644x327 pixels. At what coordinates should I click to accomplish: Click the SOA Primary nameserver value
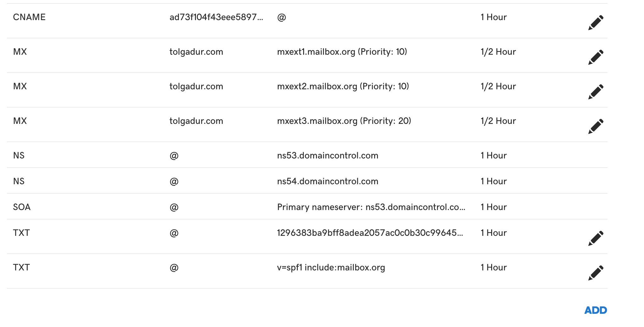pos(371,207)
